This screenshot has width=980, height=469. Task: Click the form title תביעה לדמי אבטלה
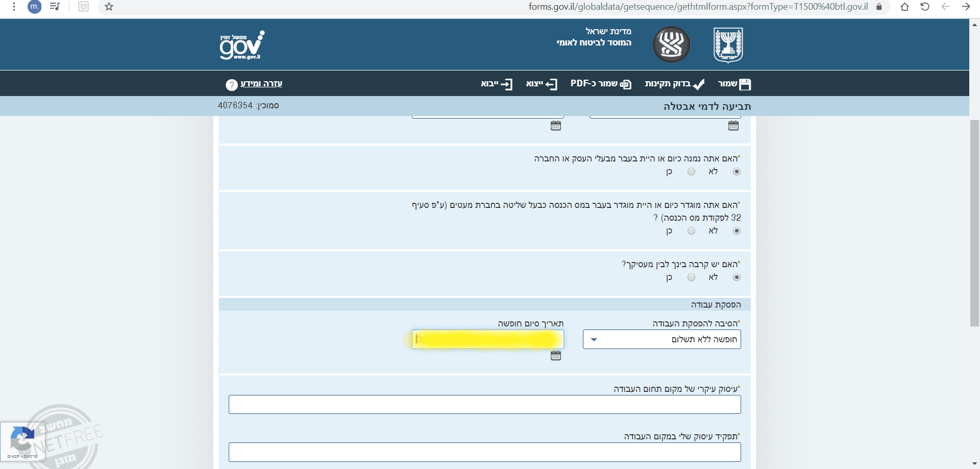707,106
